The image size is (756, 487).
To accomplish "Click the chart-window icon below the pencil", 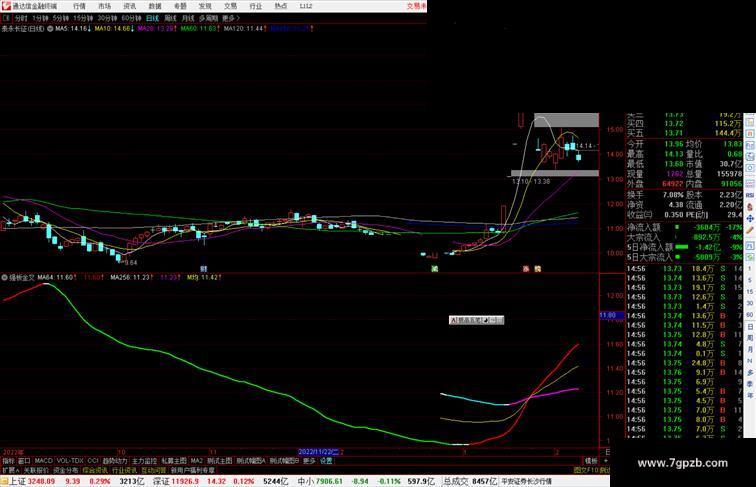I will pos(750,245).
